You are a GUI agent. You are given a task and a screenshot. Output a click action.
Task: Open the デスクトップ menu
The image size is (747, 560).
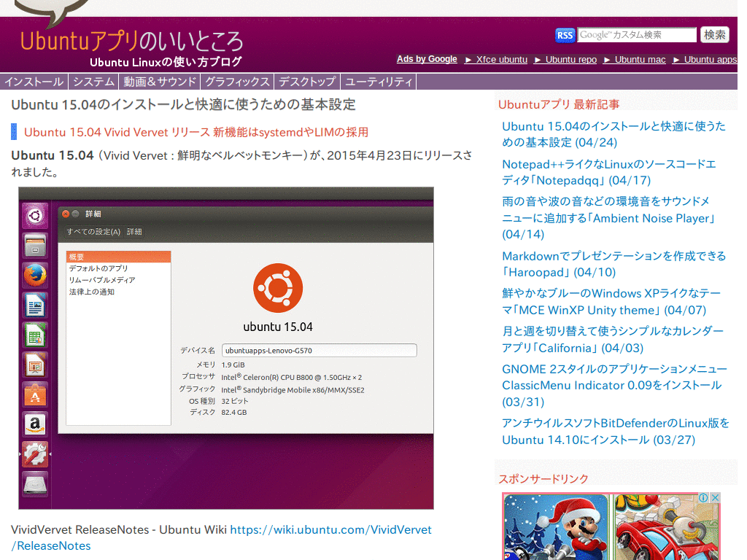point(307,82)
